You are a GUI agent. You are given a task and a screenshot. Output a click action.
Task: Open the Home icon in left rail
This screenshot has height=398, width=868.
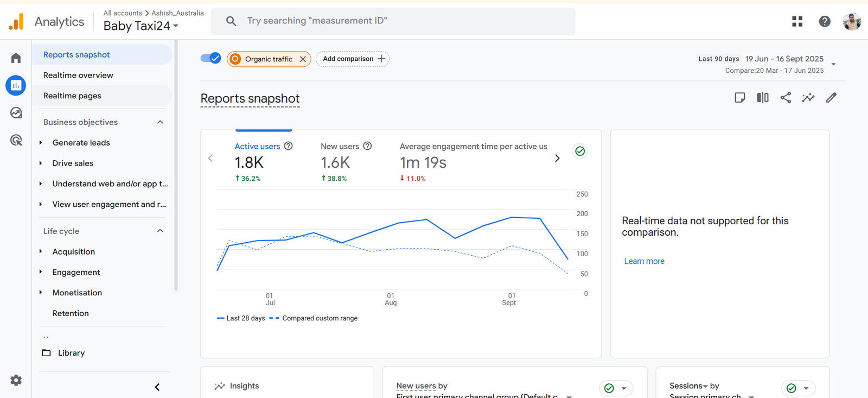click(16, 58)
